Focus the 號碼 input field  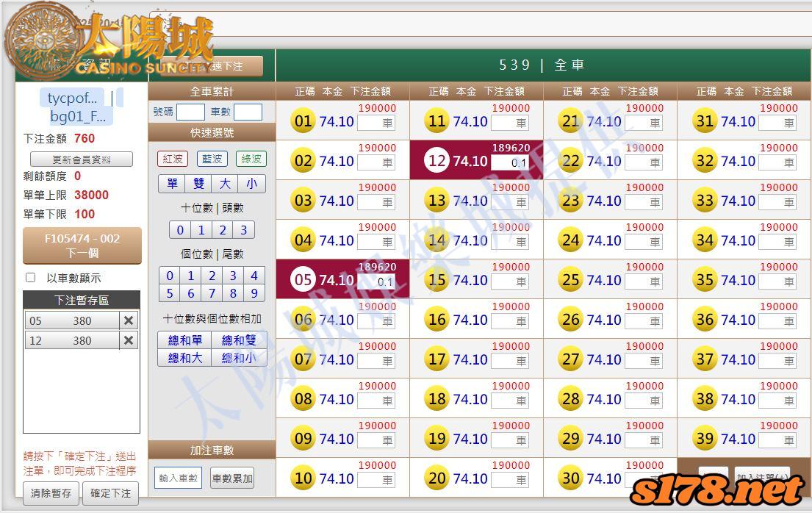coord(190,112)
